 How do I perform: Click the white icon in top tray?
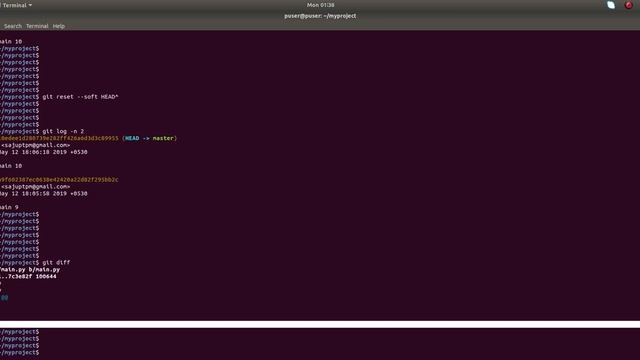(611, 5)
